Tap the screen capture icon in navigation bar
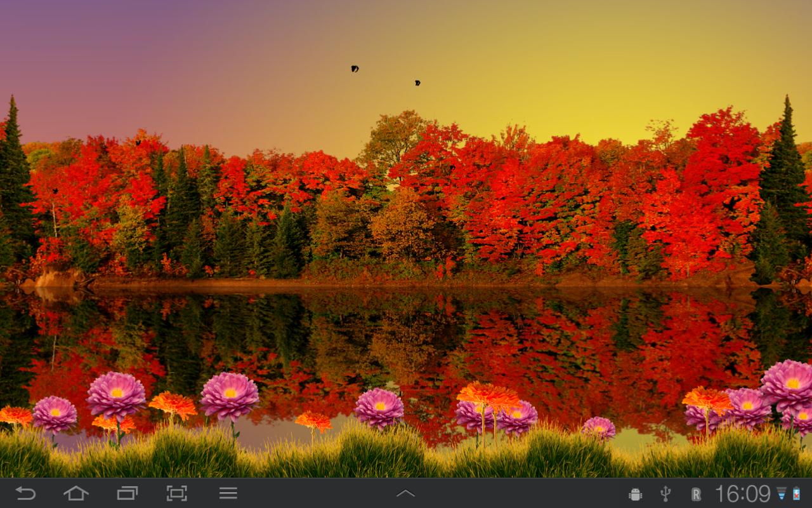The height and width of the screenshot is (508, 812). point(178,493)
